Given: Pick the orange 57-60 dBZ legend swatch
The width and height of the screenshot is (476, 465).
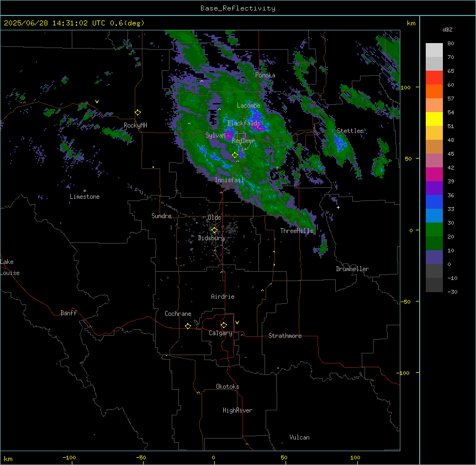Looking at the screenshot, I should tap(434, 91).
